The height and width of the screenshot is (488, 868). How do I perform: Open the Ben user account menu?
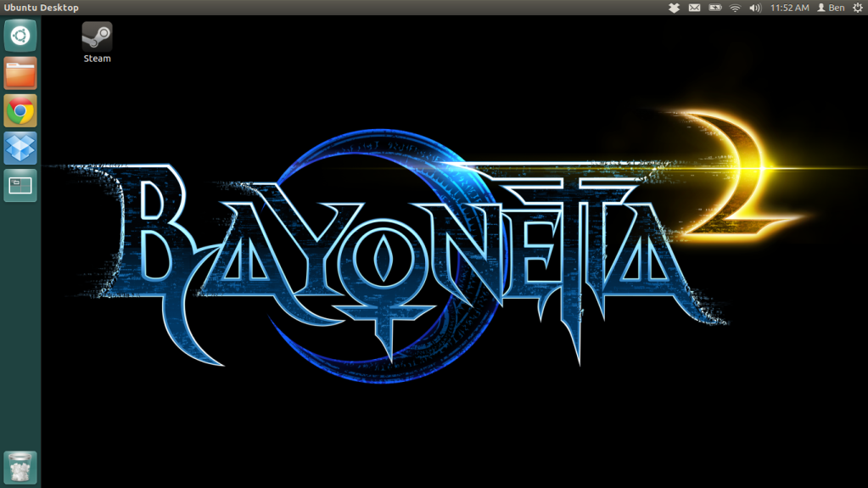pyautogui.click(x=831, y=8)
